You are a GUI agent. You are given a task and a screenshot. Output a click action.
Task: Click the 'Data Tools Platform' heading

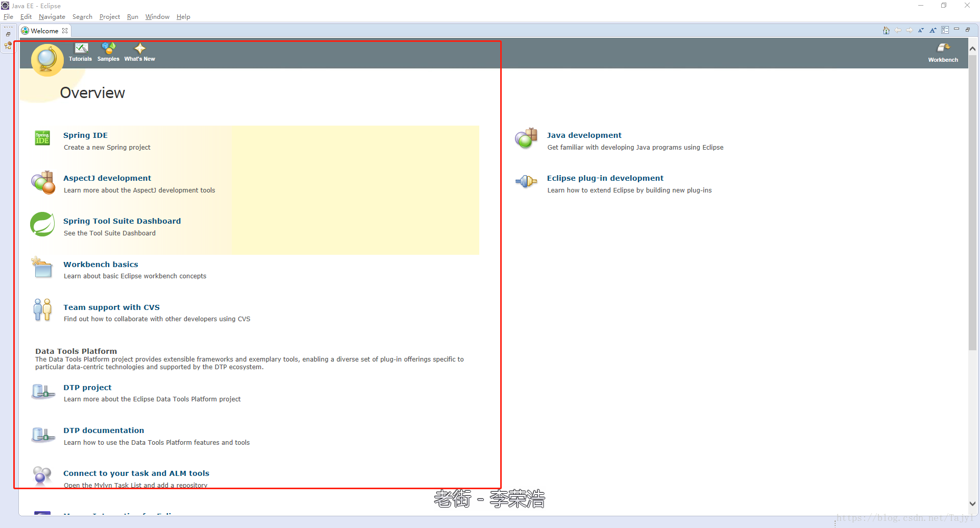point(76,351)
